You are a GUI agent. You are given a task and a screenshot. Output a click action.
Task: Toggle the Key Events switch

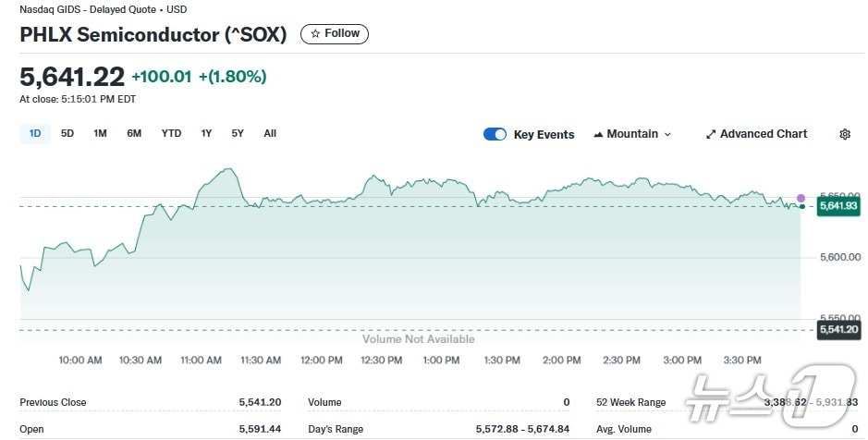(495, 134)
